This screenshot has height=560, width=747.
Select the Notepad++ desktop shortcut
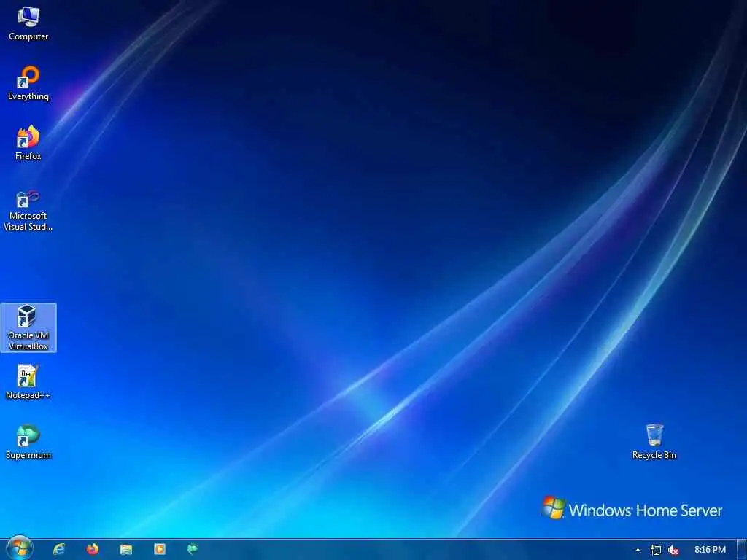click(x=28, y=382)
